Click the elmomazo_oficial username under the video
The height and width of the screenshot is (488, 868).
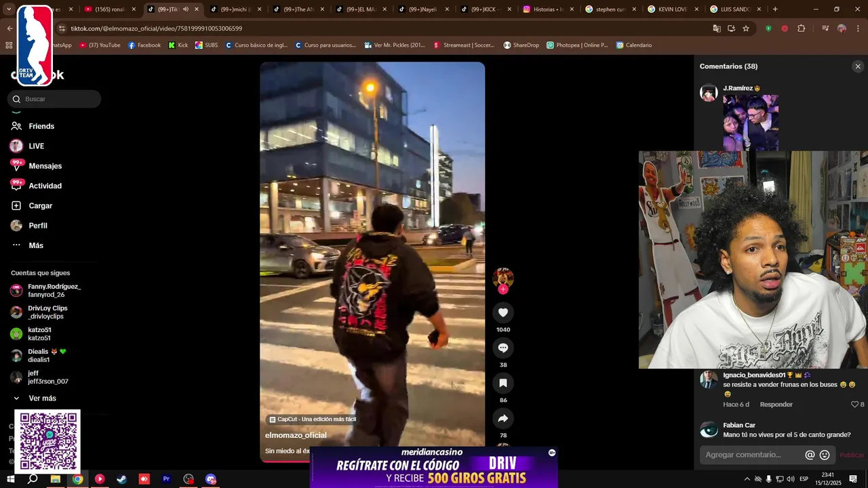(296, 435)
